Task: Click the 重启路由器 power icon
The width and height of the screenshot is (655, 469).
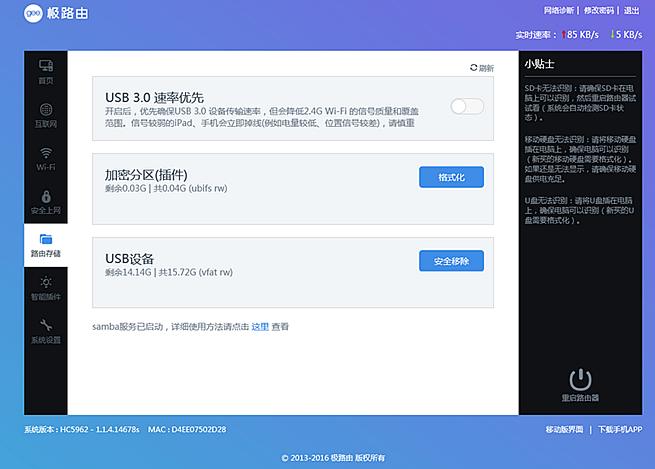Action: [580, 379]
